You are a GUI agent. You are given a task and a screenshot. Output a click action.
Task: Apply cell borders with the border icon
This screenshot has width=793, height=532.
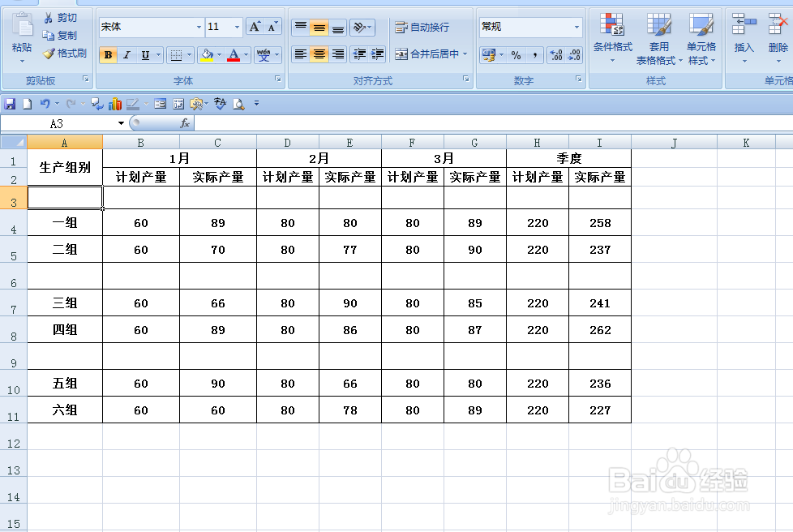pyautogui.click(x=176, y=55)
